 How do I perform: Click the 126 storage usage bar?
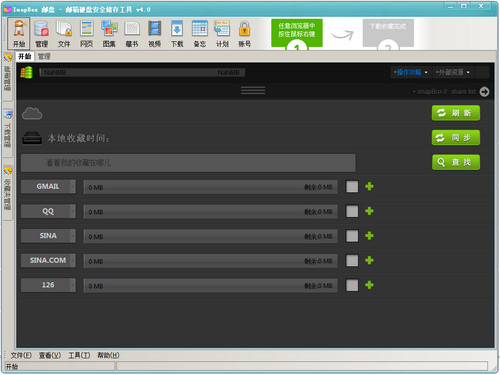point(211,286)
